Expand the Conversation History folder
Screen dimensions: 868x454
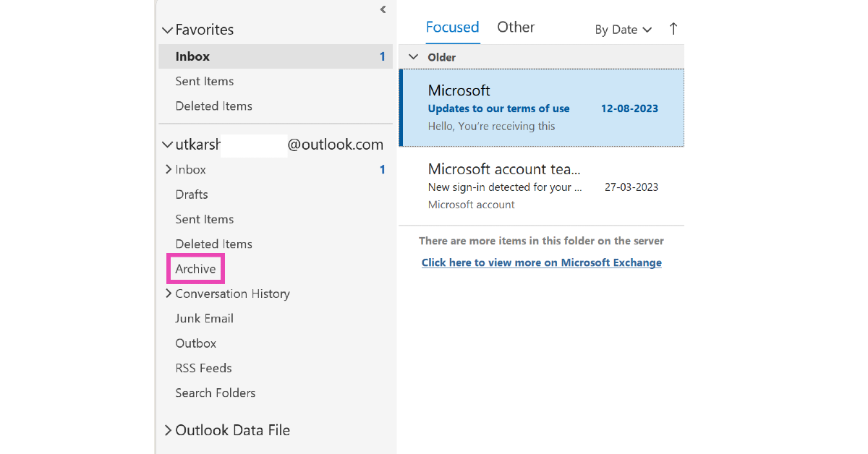(x=169, y=294)
